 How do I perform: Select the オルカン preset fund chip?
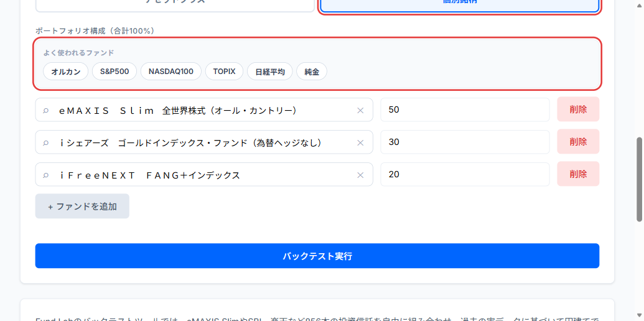coord(66,72)
